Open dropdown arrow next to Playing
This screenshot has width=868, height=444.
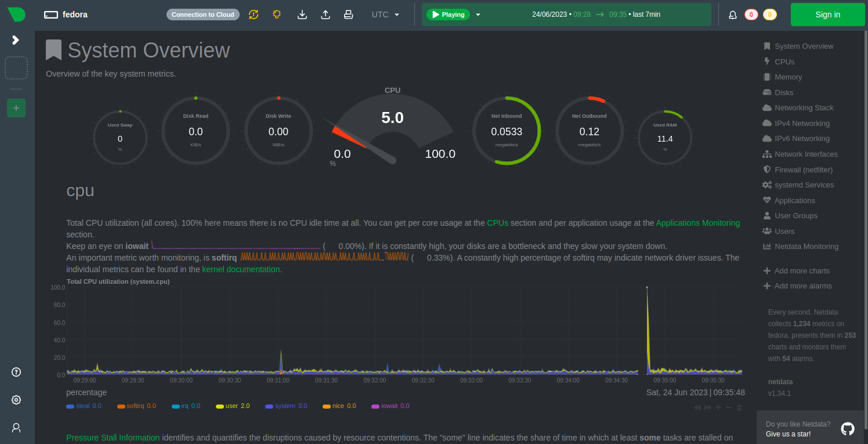tap(478, 15)
